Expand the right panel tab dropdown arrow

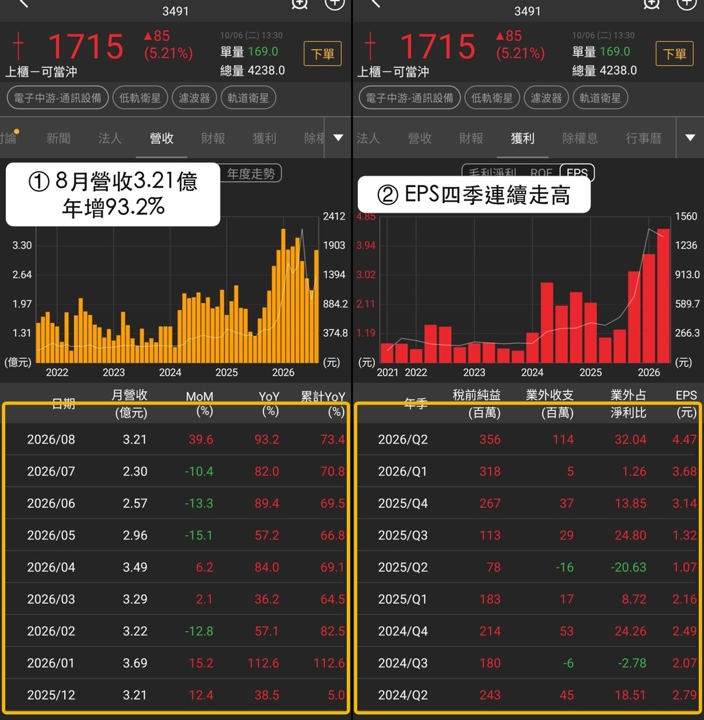point(690,138)
